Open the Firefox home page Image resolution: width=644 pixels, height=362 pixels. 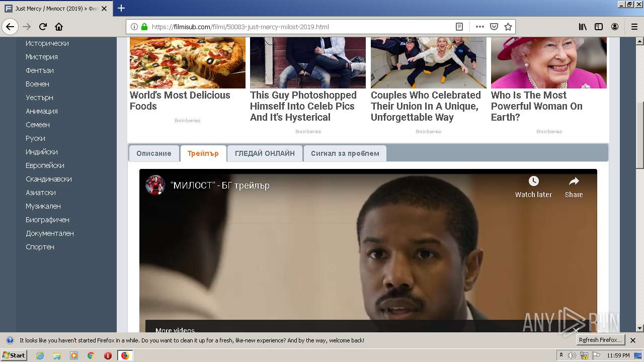(x=59, y=27)
